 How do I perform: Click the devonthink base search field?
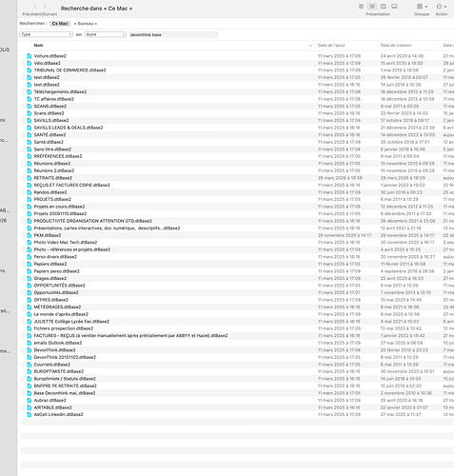[x=173, y=34]
